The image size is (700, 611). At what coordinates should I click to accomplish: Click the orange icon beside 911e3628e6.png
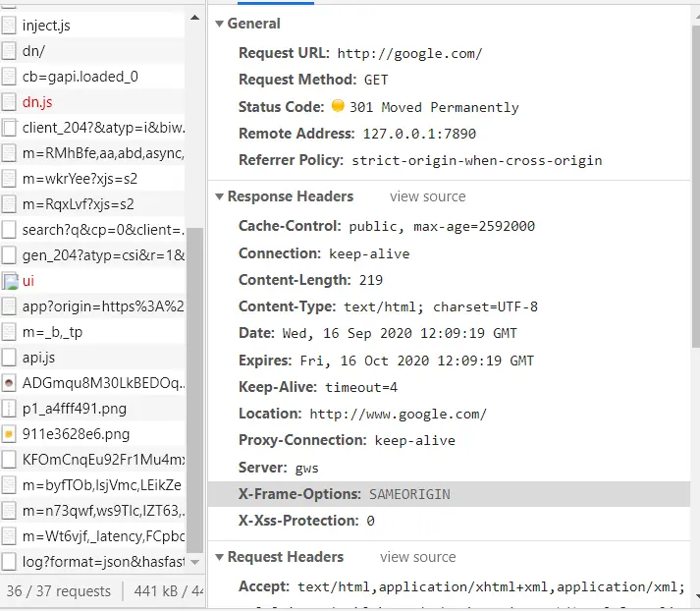click(9, 434)
